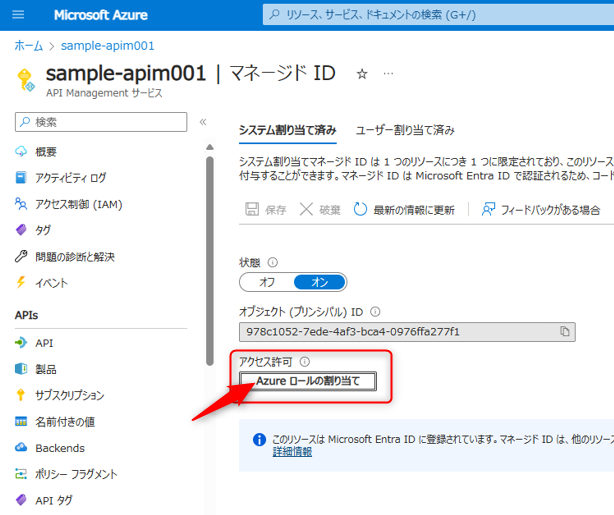
Task: Click the sidebar scroll up arrow
Action: pyautogui.click(x=210, y=147)
